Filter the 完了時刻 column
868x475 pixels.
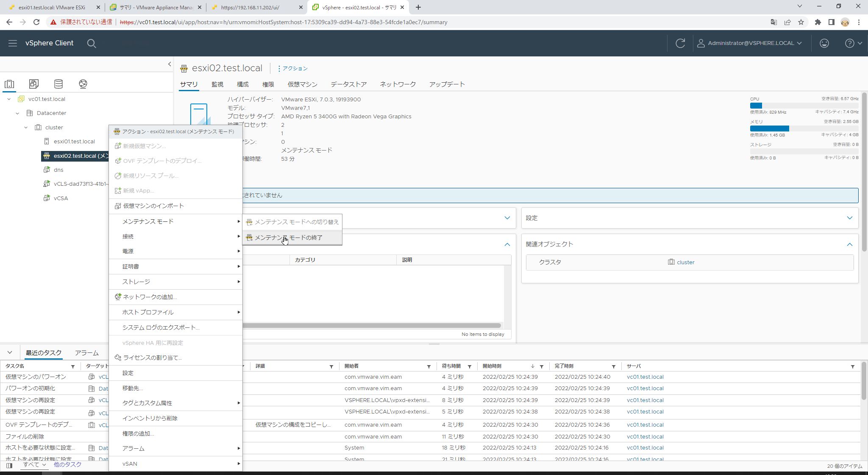click(x=613, y=366)
